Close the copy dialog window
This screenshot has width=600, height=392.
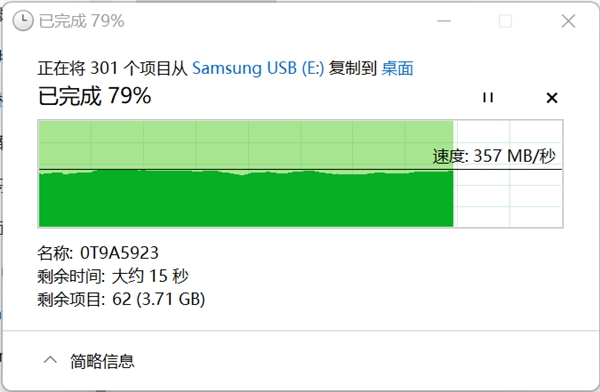568,21
